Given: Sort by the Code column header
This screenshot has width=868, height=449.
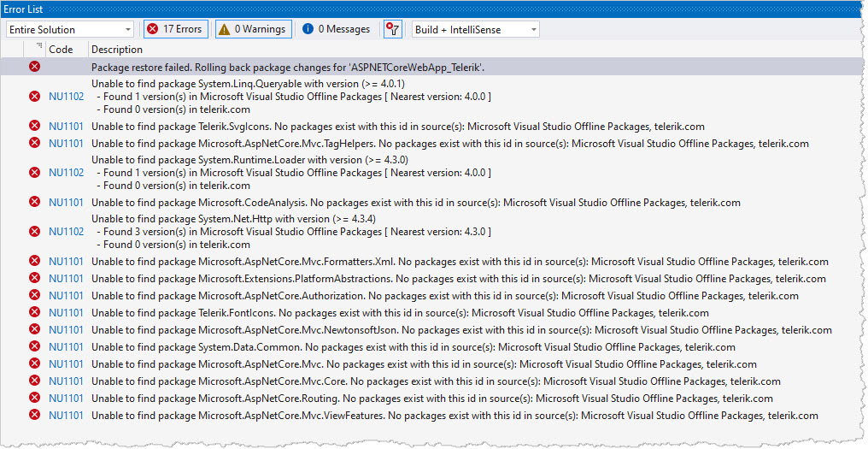Looking at the screenshot, I should pos(62,50).
